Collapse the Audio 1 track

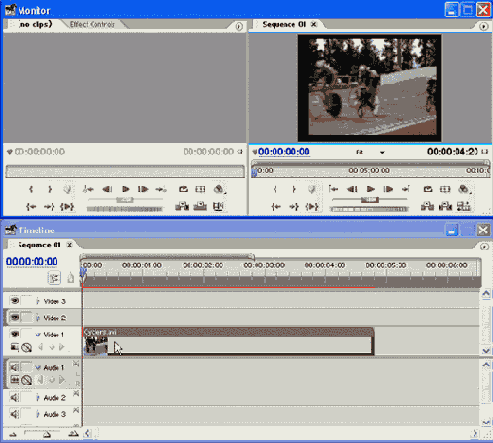coord(38,367)
